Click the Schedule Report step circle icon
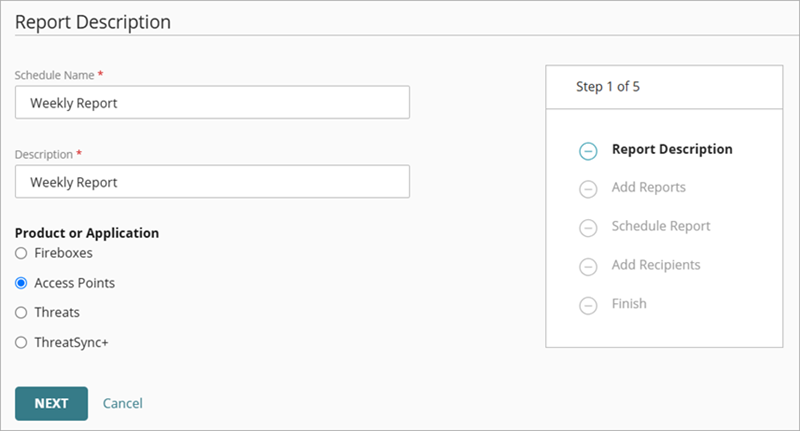 point(588,228)
